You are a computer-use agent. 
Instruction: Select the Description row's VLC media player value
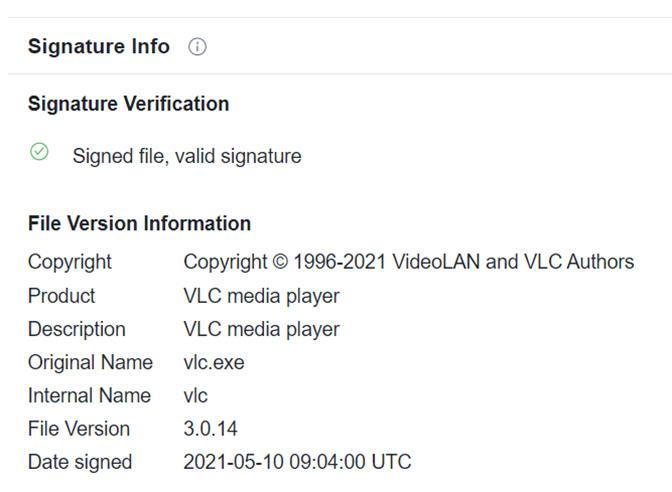(262, 329)
